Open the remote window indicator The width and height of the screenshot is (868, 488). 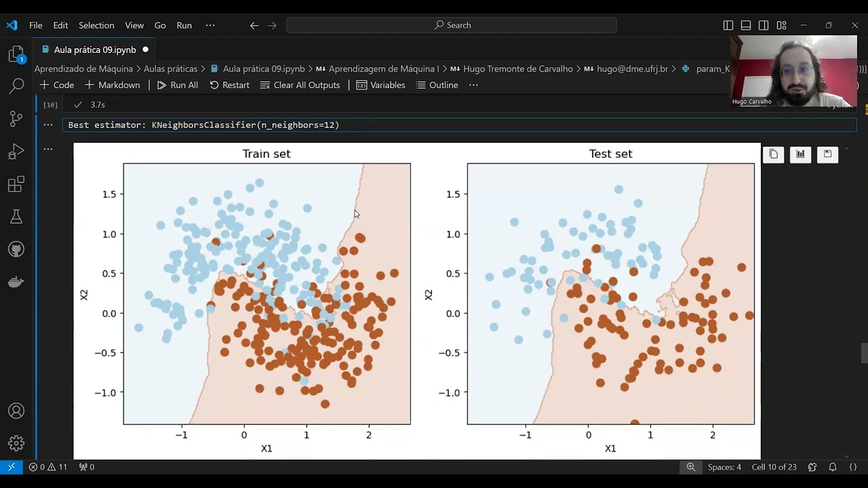(12, 467)
